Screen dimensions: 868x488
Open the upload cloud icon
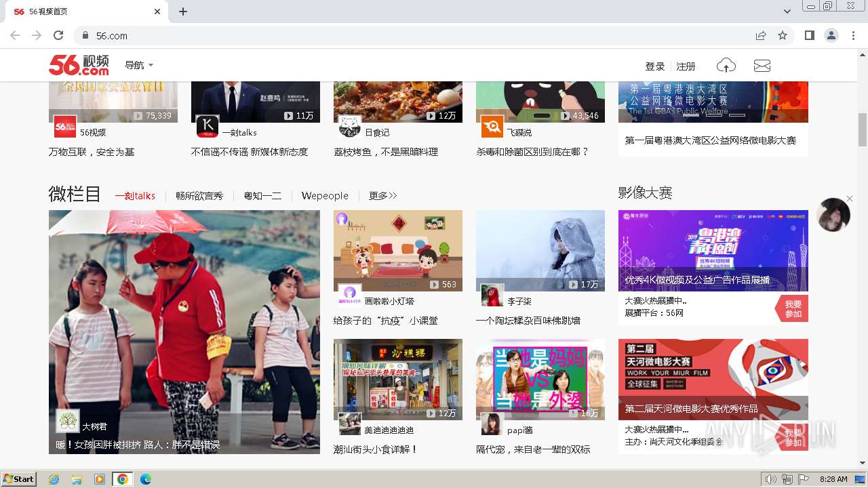tap(726, 66)
